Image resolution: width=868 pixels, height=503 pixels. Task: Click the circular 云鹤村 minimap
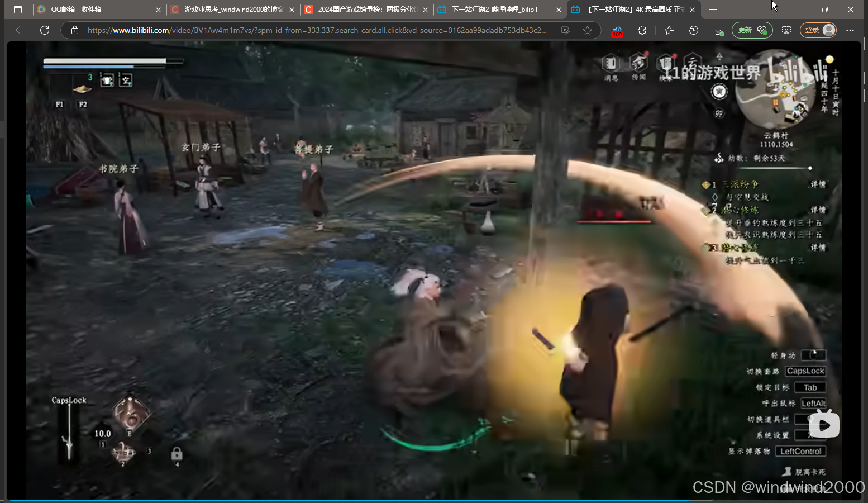(776, 91)
